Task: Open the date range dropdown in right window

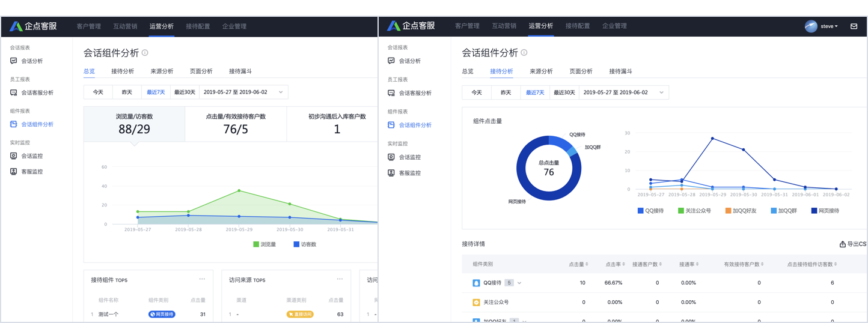Action: click(x=623, y=92)
